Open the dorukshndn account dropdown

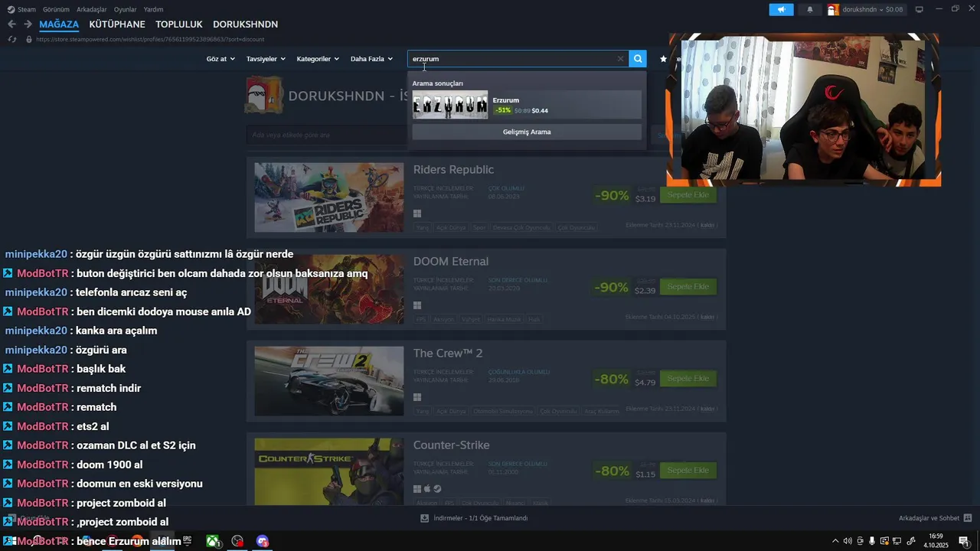[873, 9]
